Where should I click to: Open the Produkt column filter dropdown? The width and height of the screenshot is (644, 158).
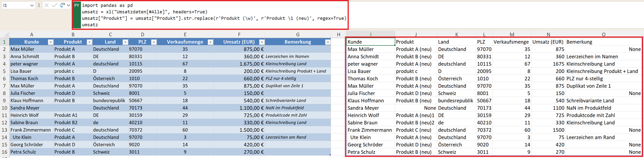coord(89,42)
